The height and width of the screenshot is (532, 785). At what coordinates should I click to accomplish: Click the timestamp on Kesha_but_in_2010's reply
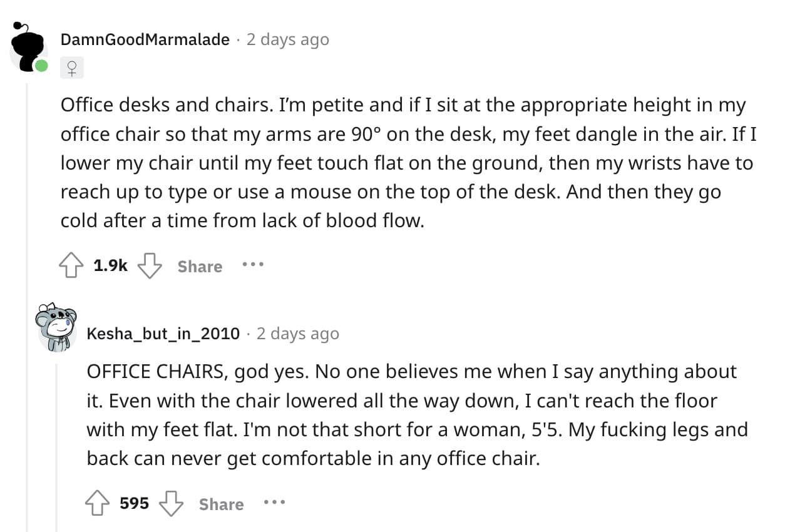[x=297, y=334]
